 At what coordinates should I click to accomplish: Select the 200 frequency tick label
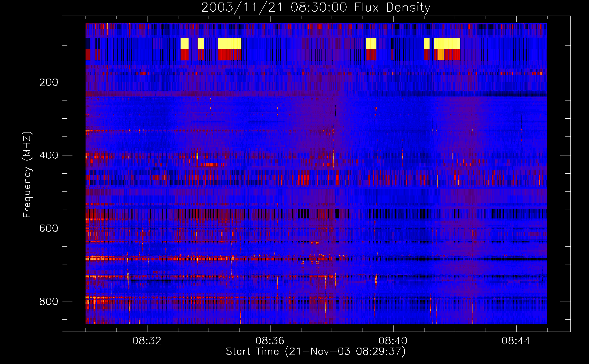click(49, 82)
